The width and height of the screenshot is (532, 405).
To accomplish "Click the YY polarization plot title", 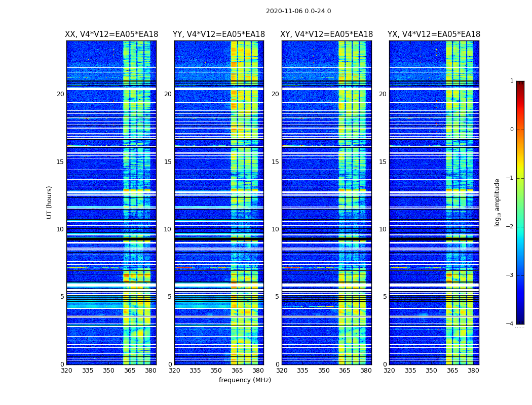I will coord(219,34).
